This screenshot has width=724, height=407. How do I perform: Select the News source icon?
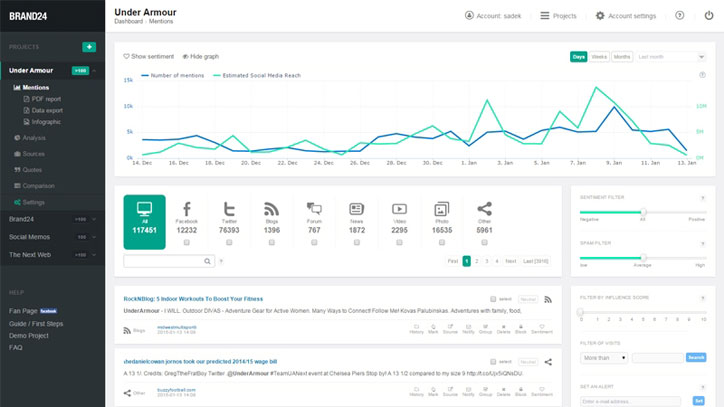click(x=356, y=209)
